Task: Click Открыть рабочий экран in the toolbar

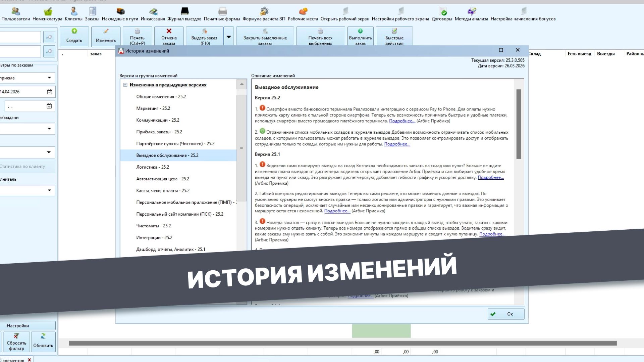Action: [x=346, y=13]
